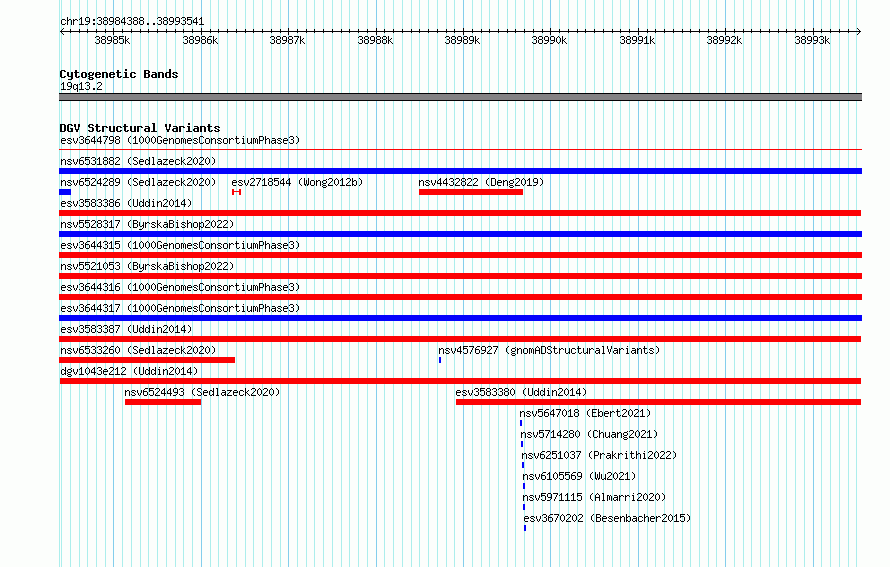Open nsv4576927 gnomAD variant label

[549, 350]
